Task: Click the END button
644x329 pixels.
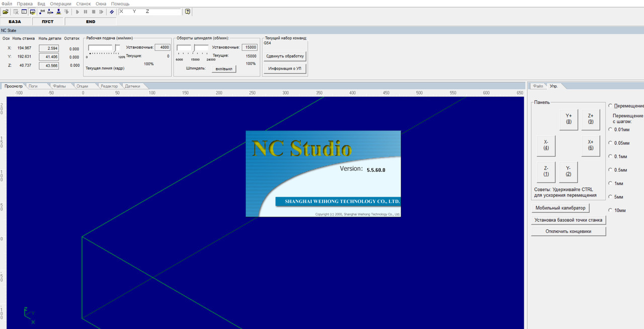Action: point(91,22)
